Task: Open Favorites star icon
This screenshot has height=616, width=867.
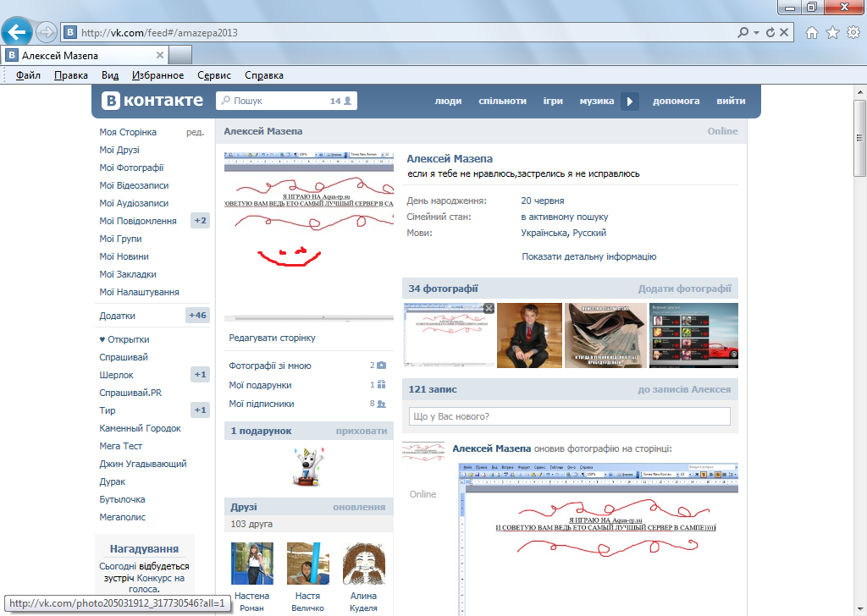Action: coord(832,33)
